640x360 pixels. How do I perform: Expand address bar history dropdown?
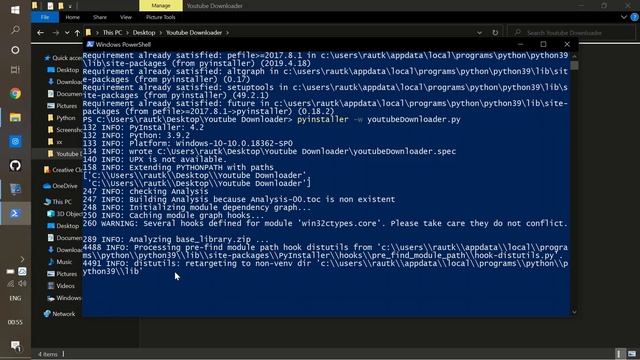(479, 33)
